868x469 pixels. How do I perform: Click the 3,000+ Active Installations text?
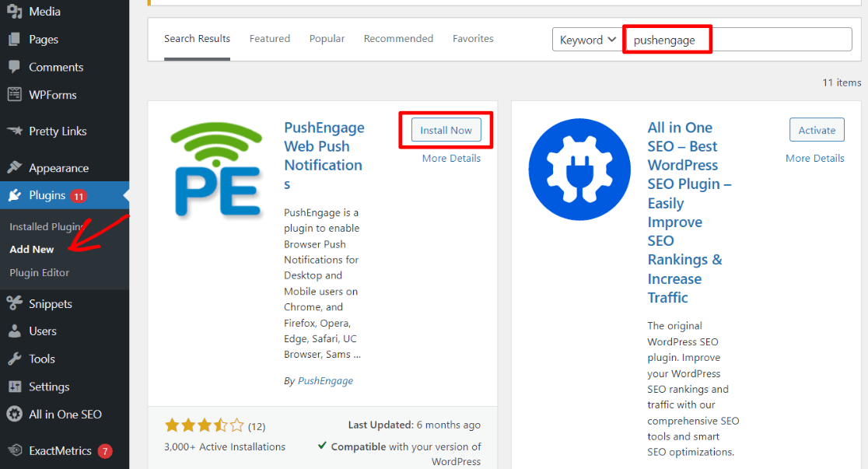pyautogui.click(x=225, y=447)
